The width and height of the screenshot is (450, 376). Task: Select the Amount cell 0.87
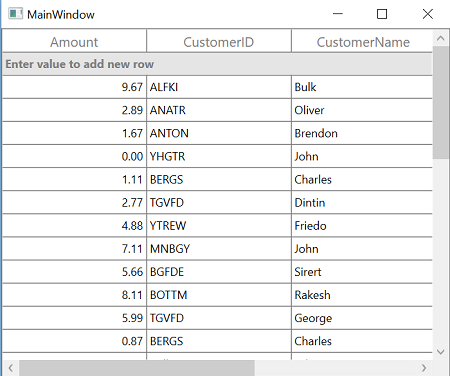pyautogui.click(x=74, y=341)
